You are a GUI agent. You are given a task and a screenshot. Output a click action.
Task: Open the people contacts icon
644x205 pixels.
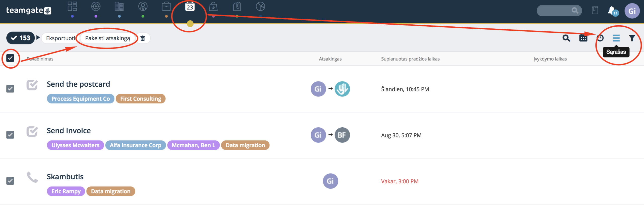tap(143, 7)
